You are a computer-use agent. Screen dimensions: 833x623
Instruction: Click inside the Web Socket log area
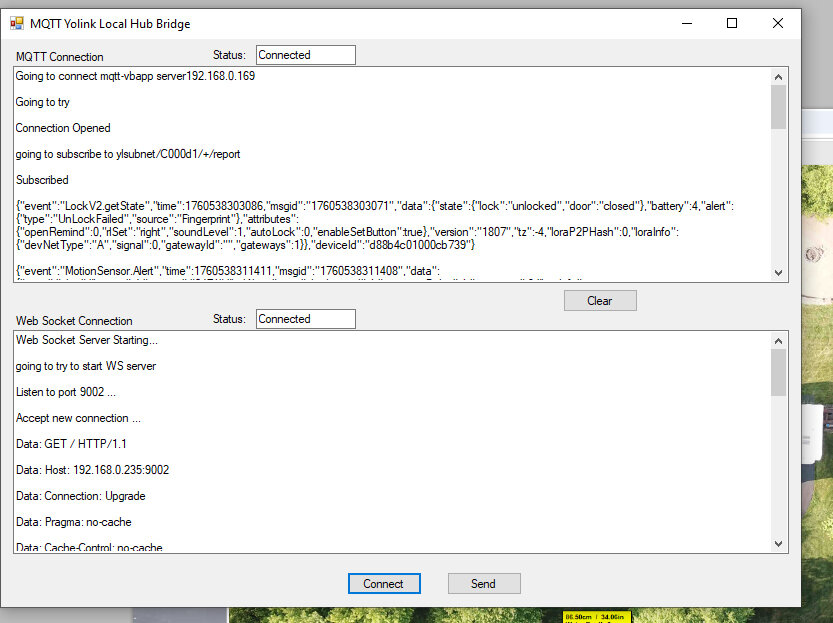(390, 440)
